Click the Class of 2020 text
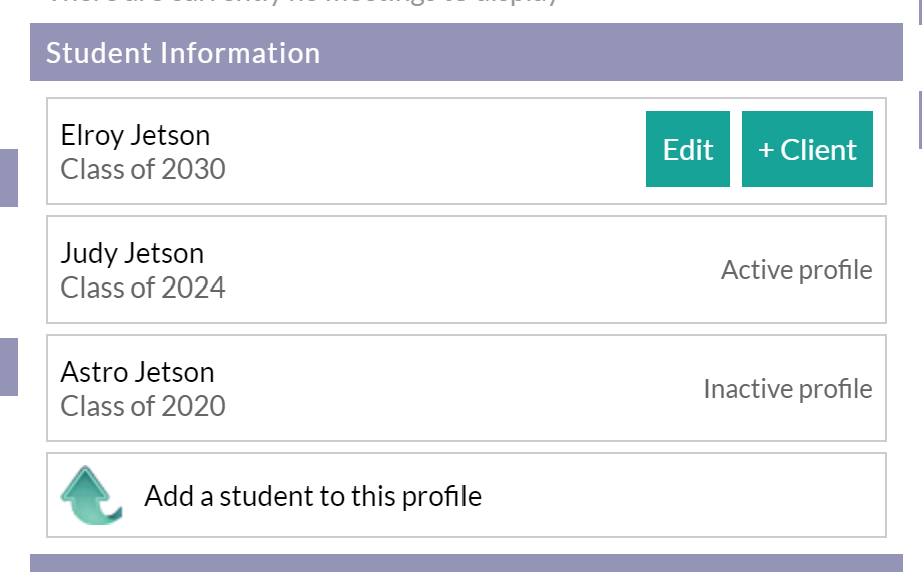The height and width of the screenshot is (572, 922). coord(143,406)
